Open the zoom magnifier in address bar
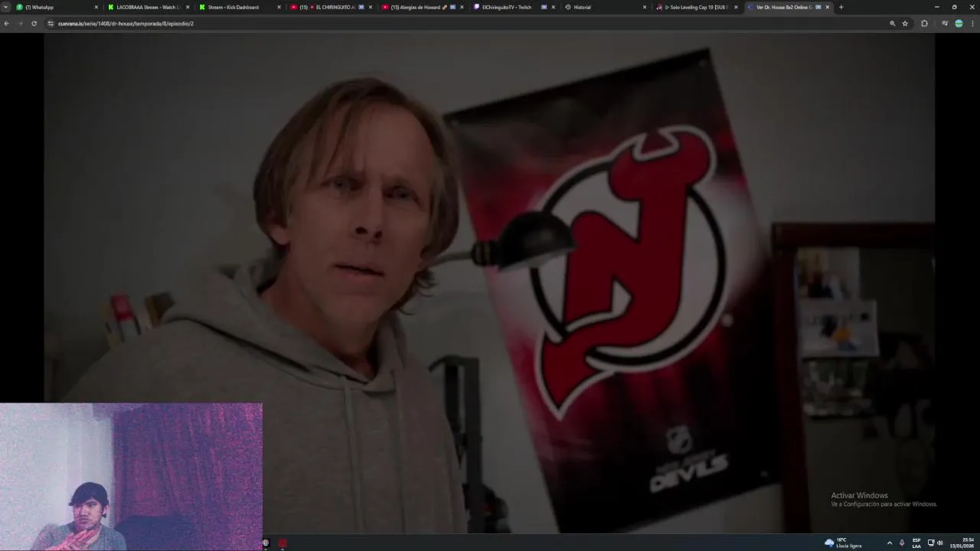The image size is (980, 551). [892, 24]
